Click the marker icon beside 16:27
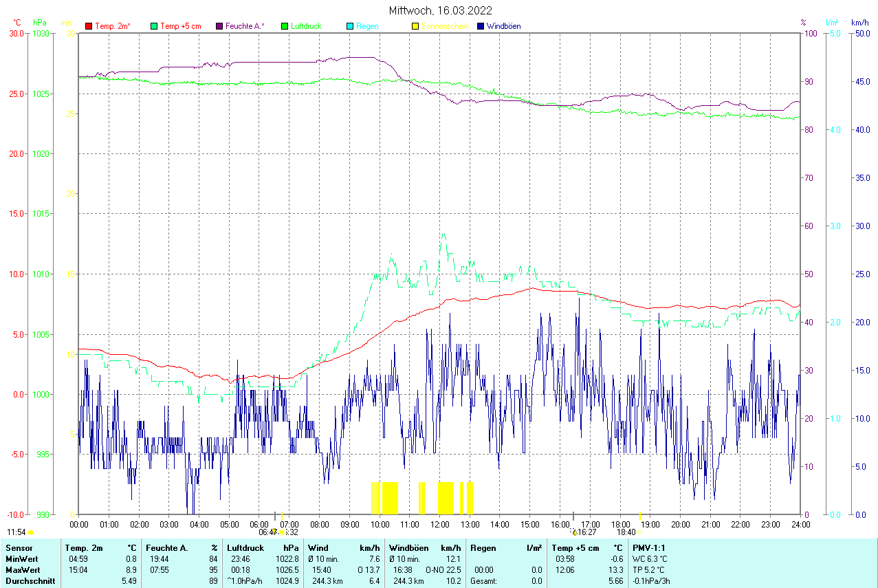Viewport: 878px width, 588px height. click(575, 532)
